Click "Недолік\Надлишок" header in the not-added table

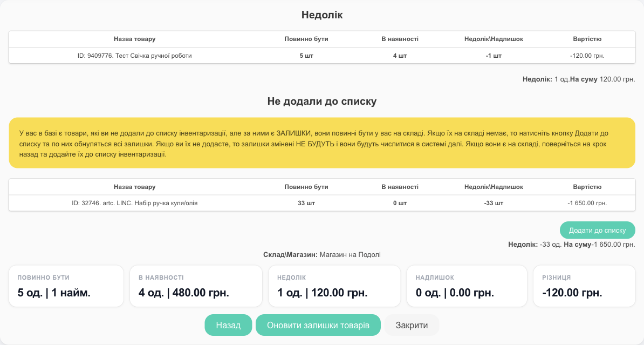(494, 187)
